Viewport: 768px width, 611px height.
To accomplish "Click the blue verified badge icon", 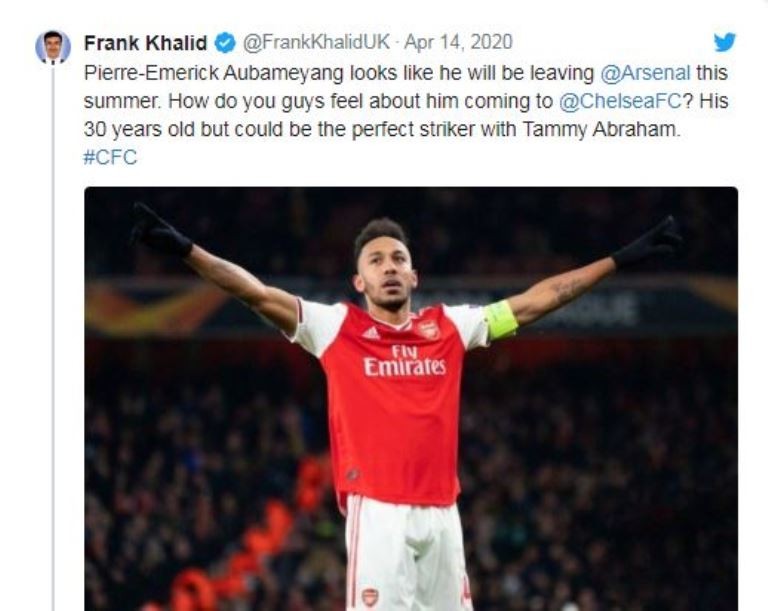I will 225,43.
